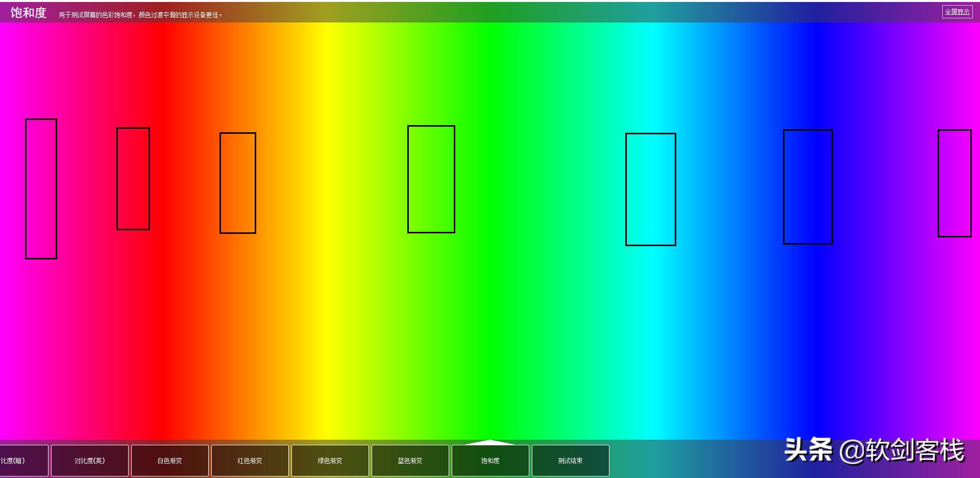
Task: Choose the 蓝色渐变 test tab
Action: click(410, 461)
